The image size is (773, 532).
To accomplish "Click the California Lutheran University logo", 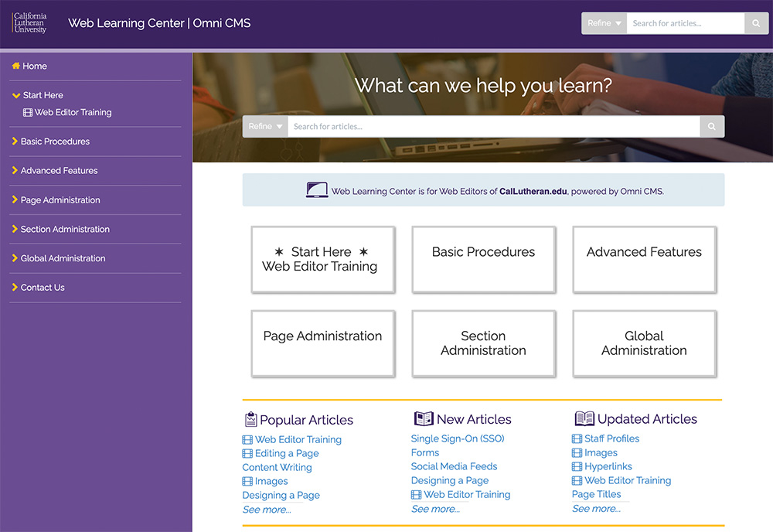I will pos(29,22).
